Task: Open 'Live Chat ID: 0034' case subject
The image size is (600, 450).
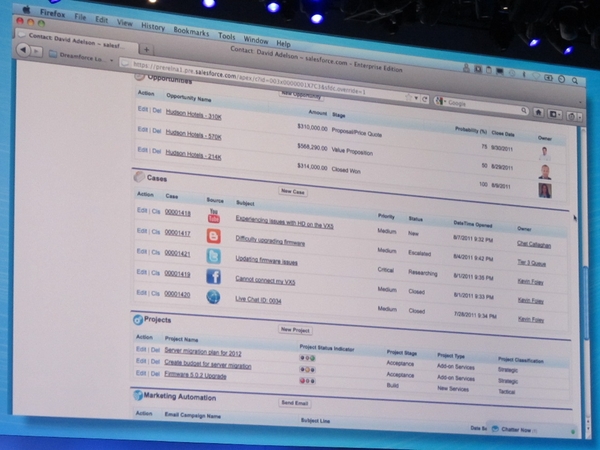Action: (x=258, y=300)
